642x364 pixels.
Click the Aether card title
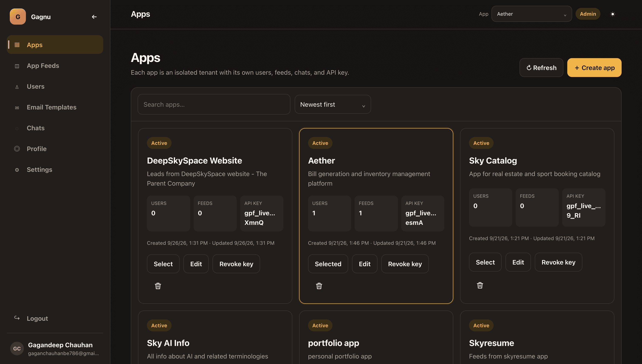click(321, 161)
